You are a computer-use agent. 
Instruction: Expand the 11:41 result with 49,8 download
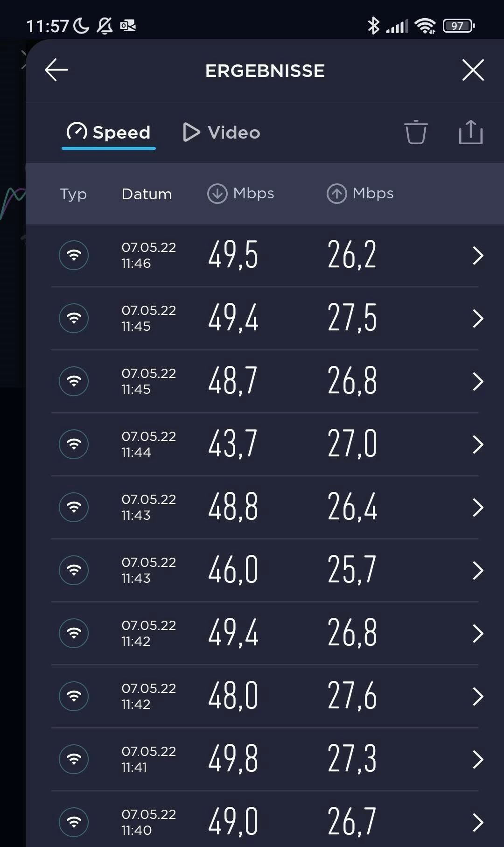pos(477,759)
